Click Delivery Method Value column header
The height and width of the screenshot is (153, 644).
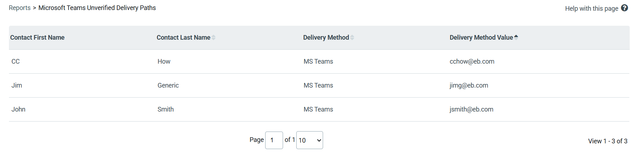tap(481, 38)
